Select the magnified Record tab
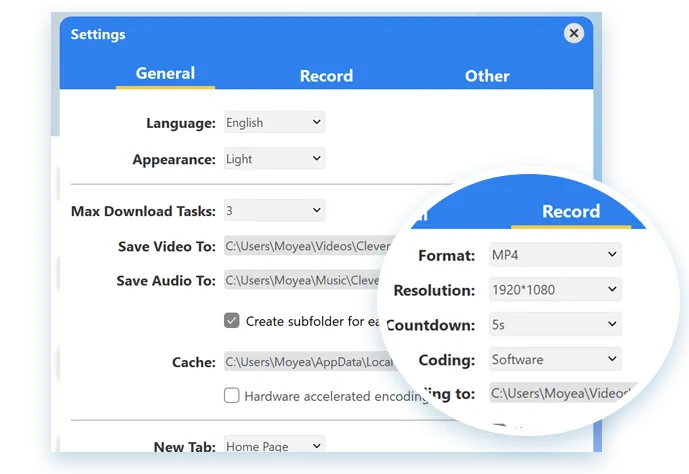Screen dimensions: 689x474 tap(571, 212)
